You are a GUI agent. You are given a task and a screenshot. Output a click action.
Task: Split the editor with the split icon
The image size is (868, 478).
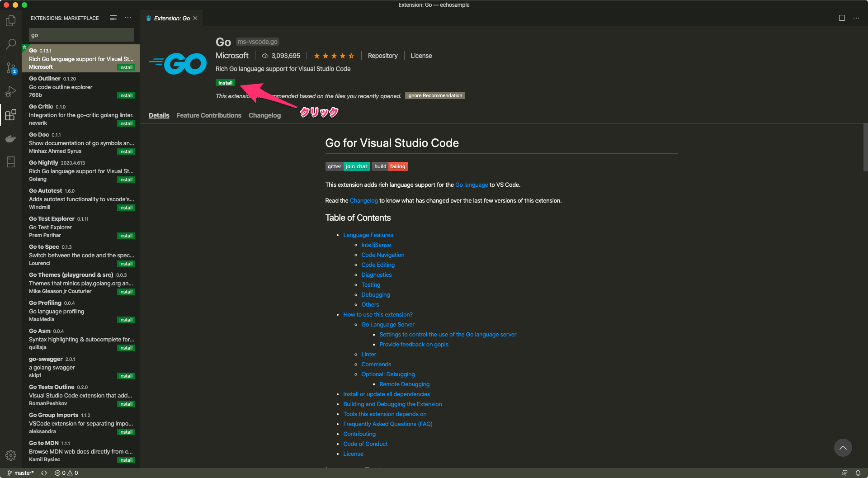click(x=842, y=18)
